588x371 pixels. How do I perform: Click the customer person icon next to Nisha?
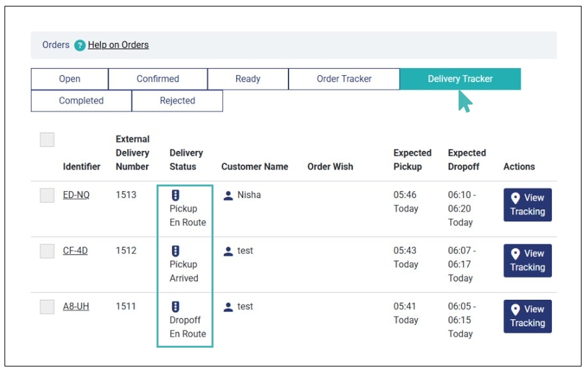(228, 195)
